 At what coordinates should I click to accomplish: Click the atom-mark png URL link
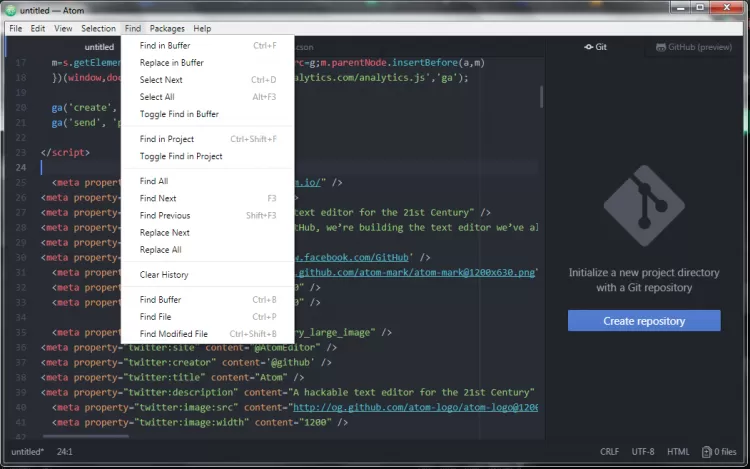tap(415, 273)
